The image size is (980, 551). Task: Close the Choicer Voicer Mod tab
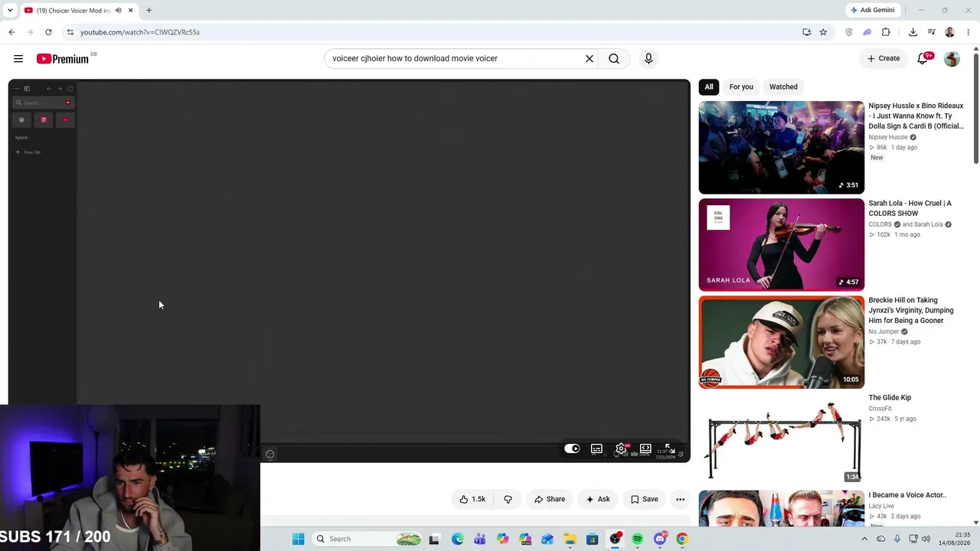point(130,11)
